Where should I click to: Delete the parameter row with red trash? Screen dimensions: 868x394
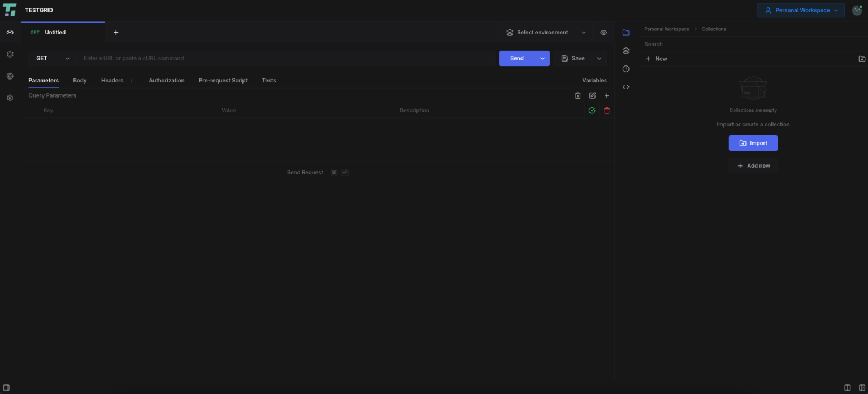point(607,111)
